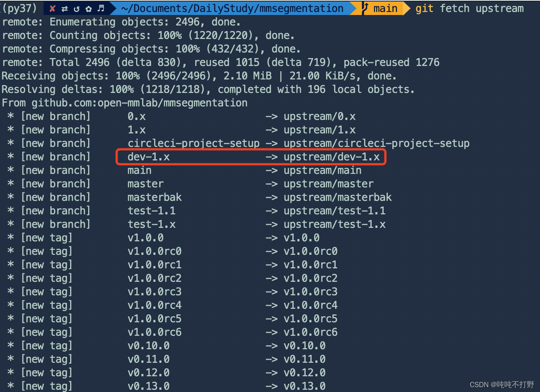Click the main branch label in prompt
Image resolution: width=540 pixels, height=392 pixels.
click(385, 8)
